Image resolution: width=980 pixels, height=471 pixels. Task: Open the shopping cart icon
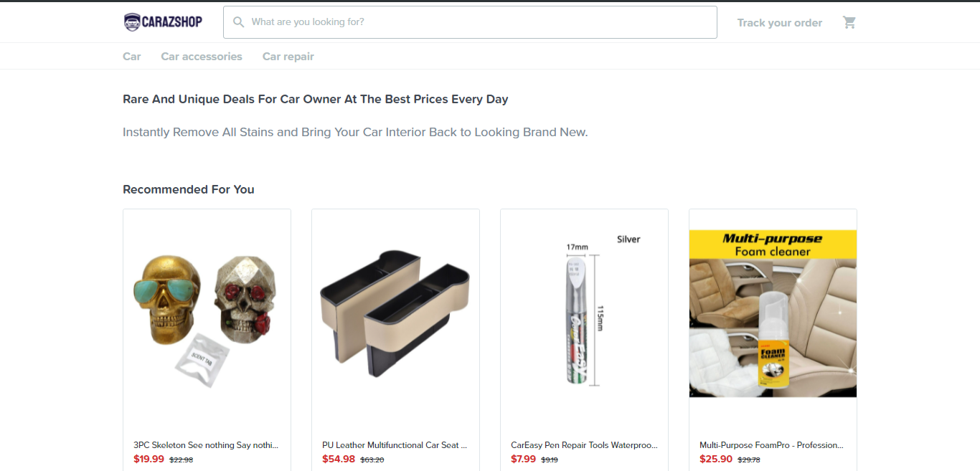click(849, 22)
